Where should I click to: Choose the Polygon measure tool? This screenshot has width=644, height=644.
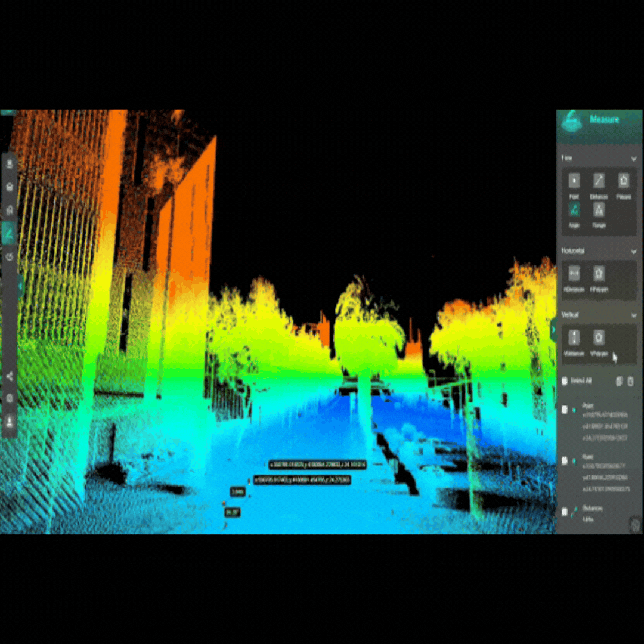pos(623,181)
